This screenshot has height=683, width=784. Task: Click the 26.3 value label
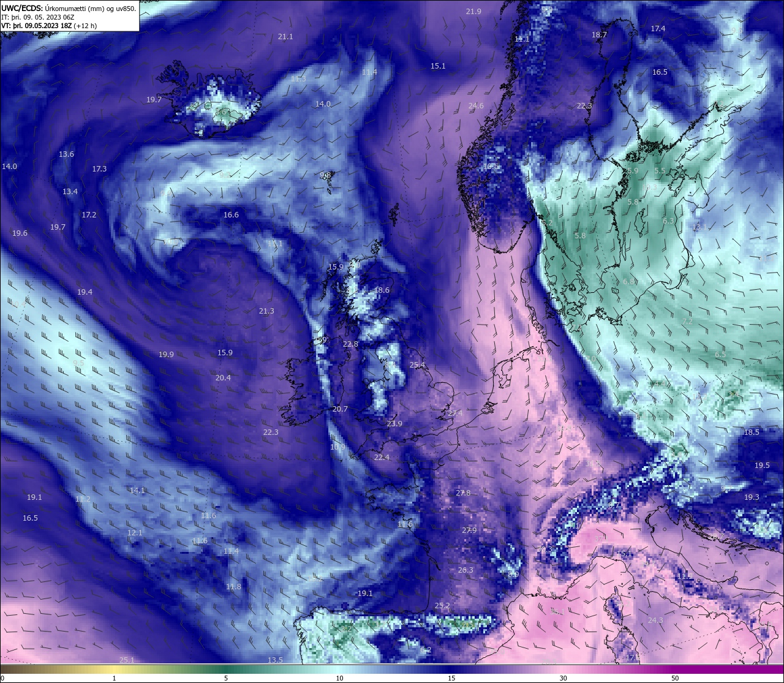point(466,570)
